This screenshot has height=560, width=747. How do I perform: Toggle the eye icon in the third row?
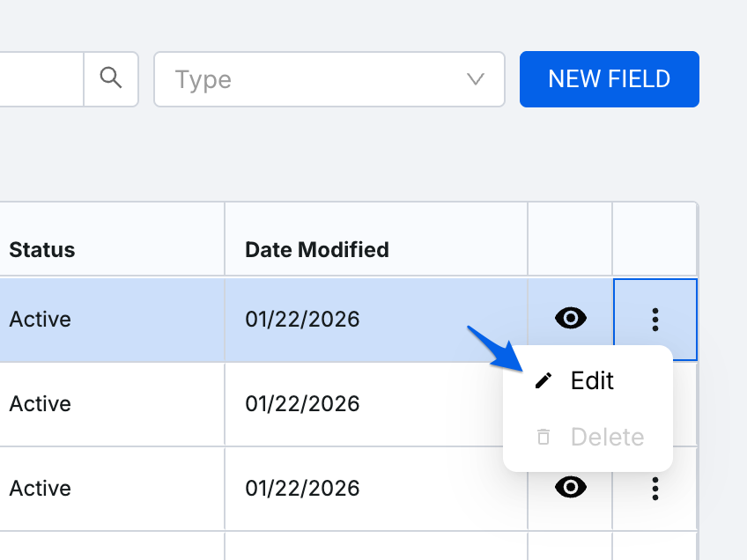(571, 488)
